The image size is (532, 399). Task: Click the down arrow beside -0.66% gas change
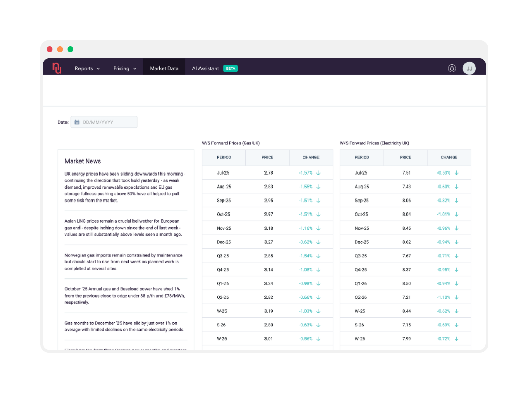tap(318, 298)
